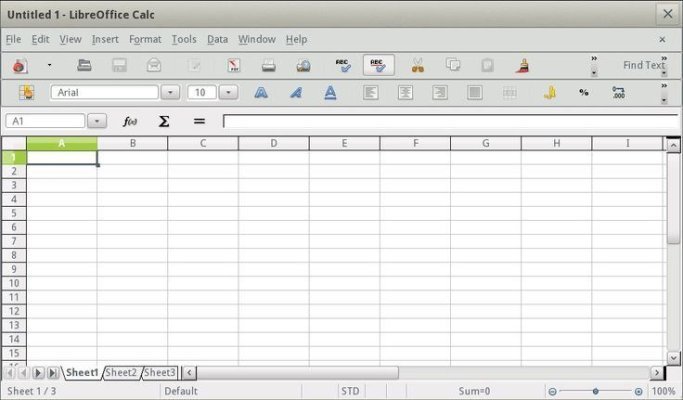683x400 pixels.
Task: Center cell contents horizontally
Action: (405, 92)
